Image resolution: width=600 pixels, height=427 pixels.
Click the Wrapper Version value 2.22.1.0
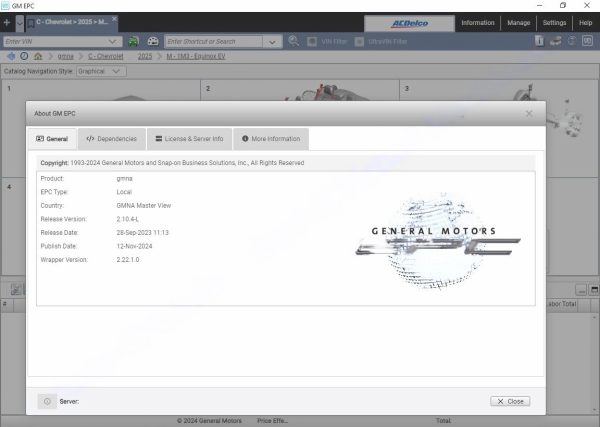click(128, 260)
